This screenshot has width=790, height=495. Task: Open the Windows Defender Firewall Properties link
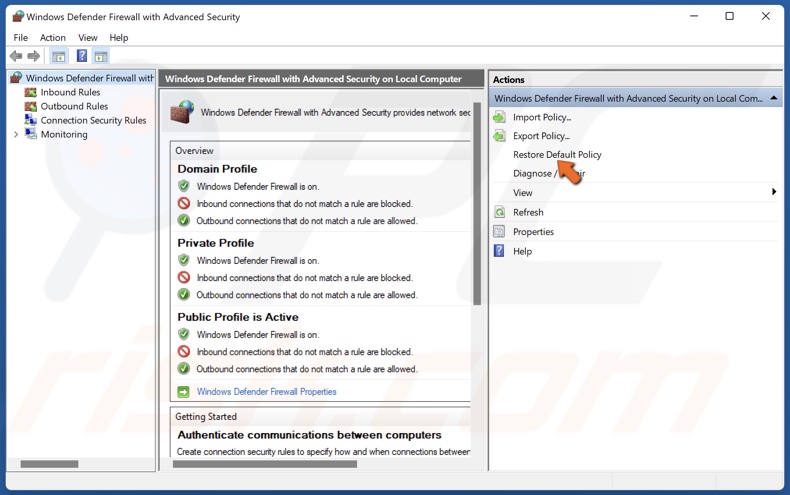[x=267, y=392]
